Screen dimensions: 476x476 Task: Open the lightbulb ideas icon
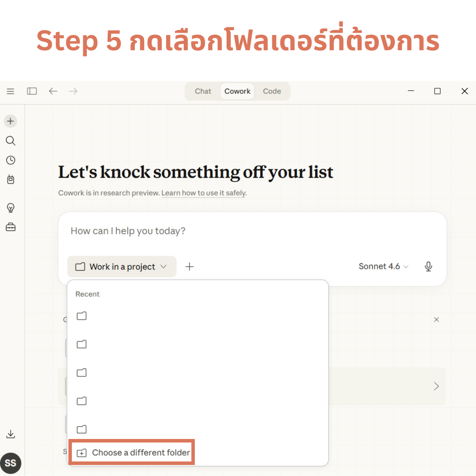tap(11, 208)
